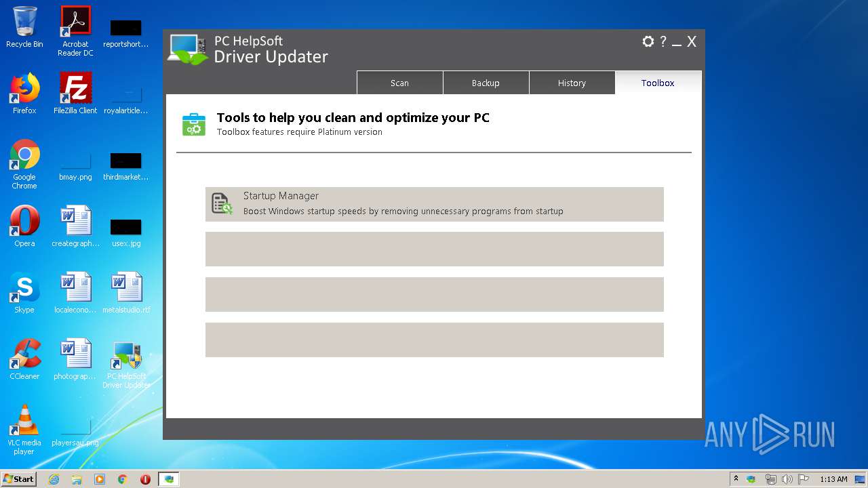This screenshot has height=488, width=868.
Task: Open the Startup Manager tool
Action: [x=435, y=204]
